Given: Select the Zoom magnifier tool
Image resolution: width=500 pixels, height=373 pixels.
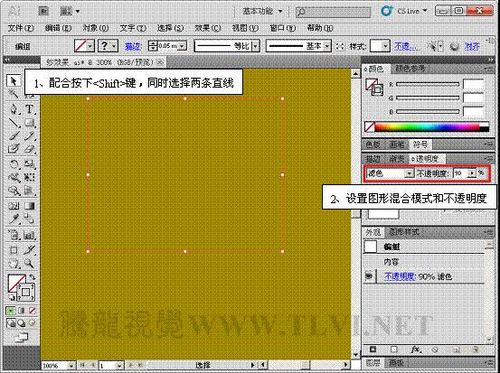Looking at the screenshot, I should click(29, 263).
